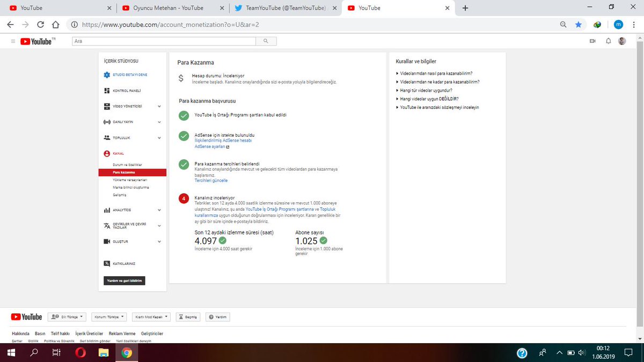Click the Yardım ve geri bildirim button

click(x=125, y=280)
